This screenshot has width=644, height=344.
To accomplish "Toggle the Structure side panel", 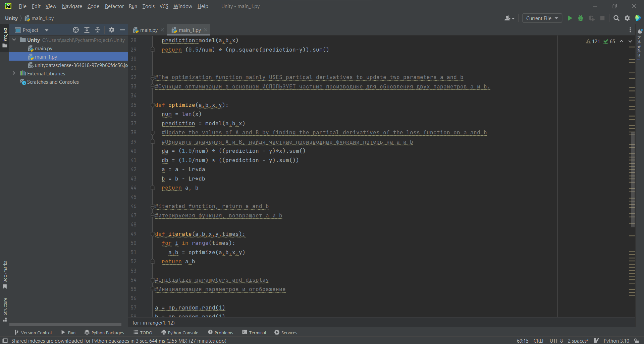I will click(5, 309).
